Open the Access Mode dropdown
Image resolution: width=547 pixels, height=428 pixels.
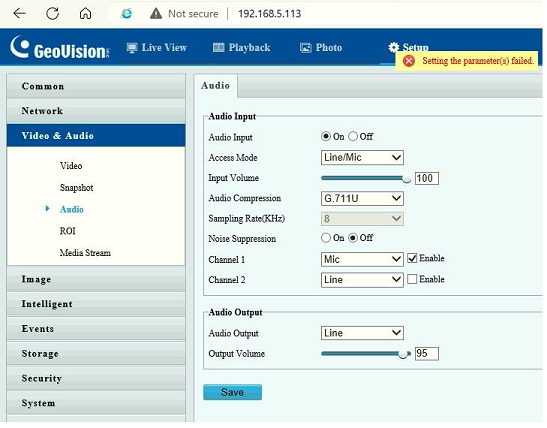pos(362,158)
